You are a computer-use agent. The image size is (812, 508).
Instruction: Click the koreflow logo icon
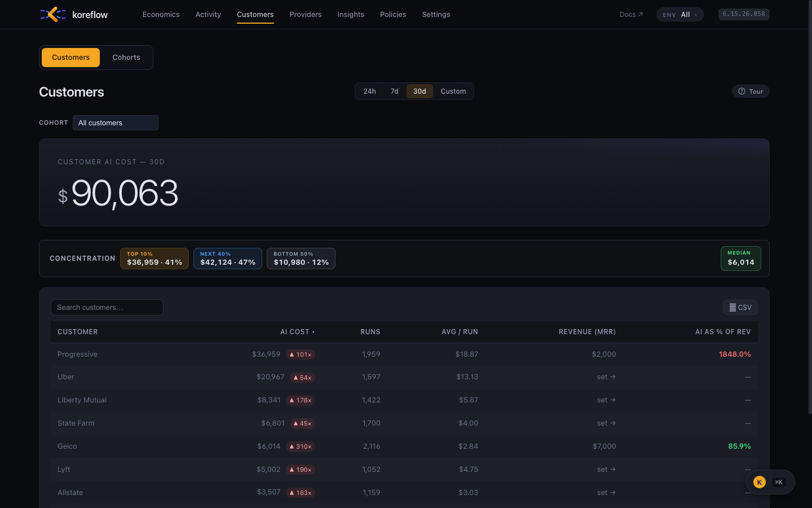click(x=53, y=14)
